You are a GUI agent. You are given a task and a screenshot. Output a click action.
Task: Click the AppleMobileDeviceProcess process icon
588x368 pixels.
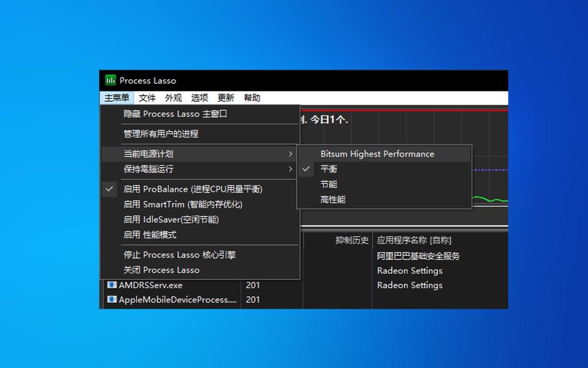112,299
